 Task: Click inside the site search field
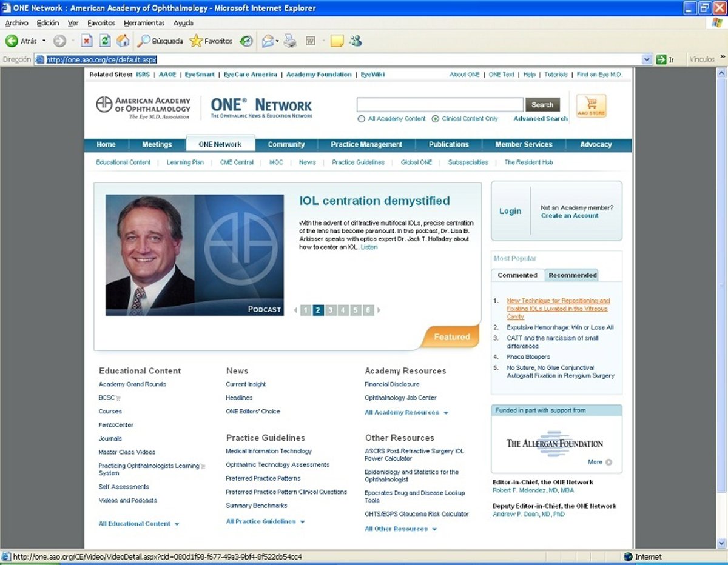coord(439,104)
